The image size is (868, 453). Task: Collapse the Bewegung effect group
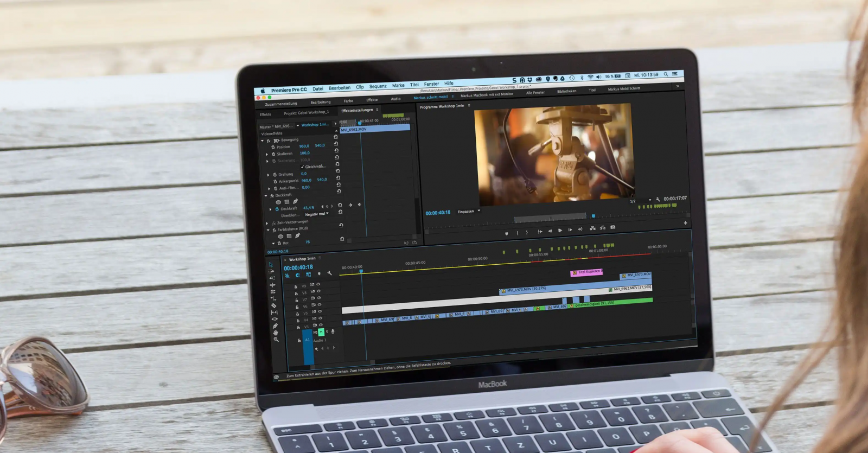pyautogui.click(x=262, y=141)
